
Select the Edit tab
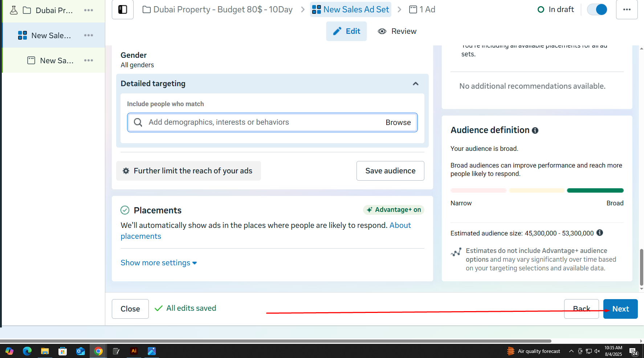[346, 31]
